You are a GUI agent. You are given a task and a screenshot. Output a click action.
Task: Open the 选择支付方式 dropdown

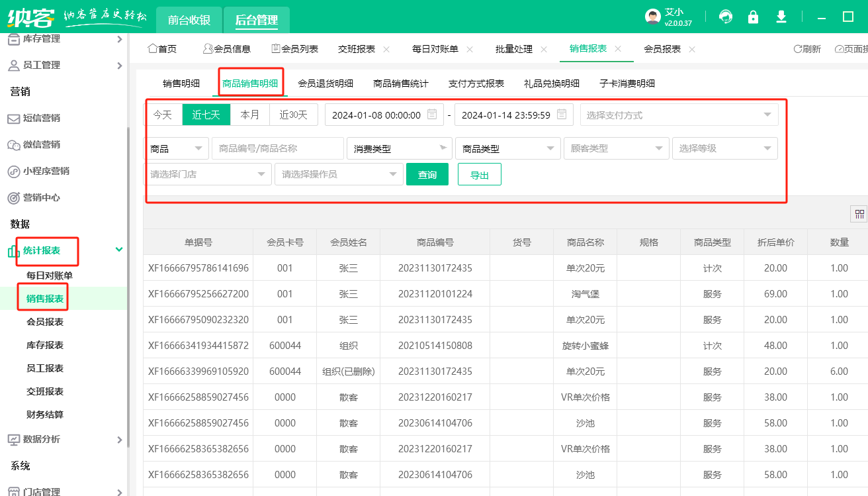point(679,115)
